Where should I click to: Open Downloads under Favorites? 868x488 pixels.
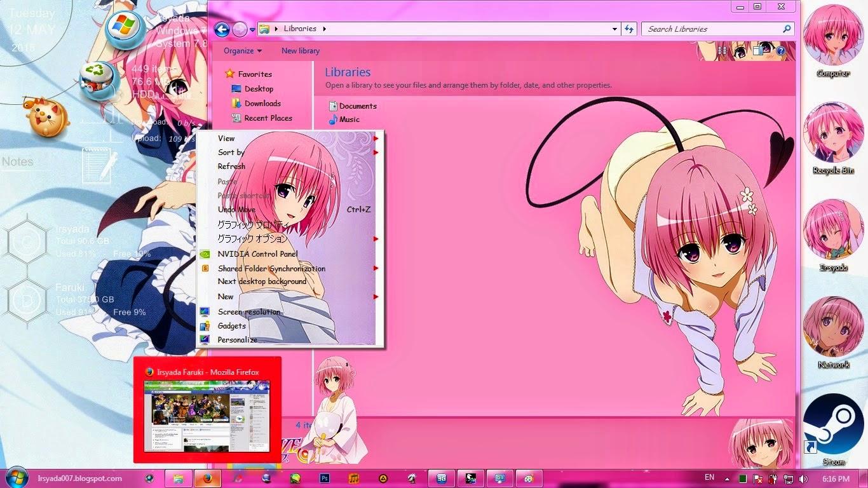(x=262, y=104)
